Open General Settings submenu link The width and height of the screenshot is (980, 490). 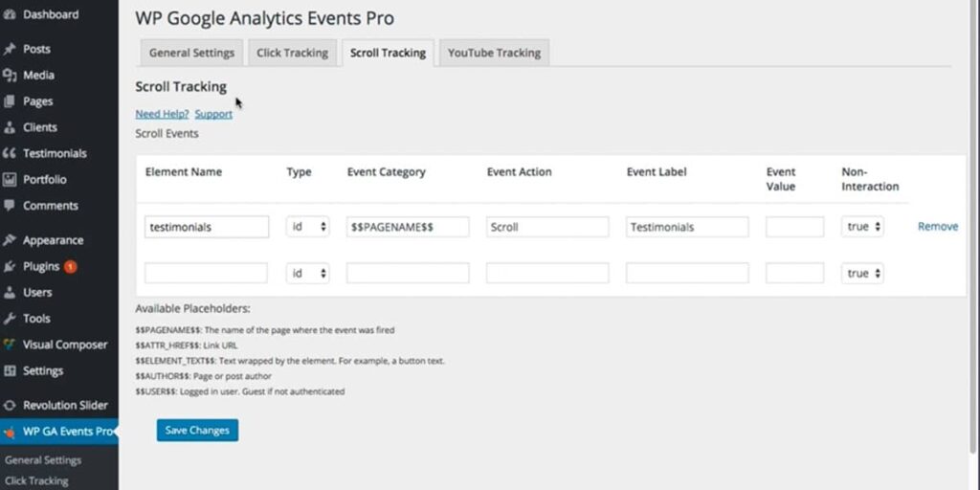pos(43,460)
